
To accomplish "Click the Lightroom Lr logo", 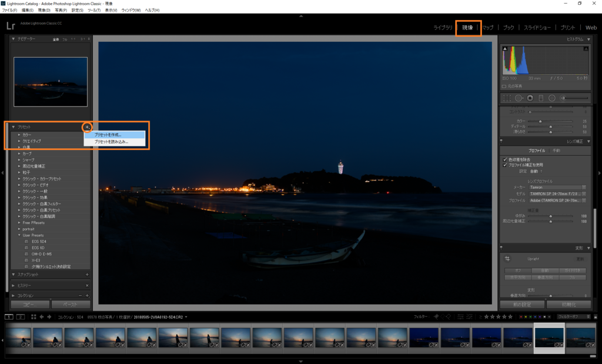I will point(11,26).
